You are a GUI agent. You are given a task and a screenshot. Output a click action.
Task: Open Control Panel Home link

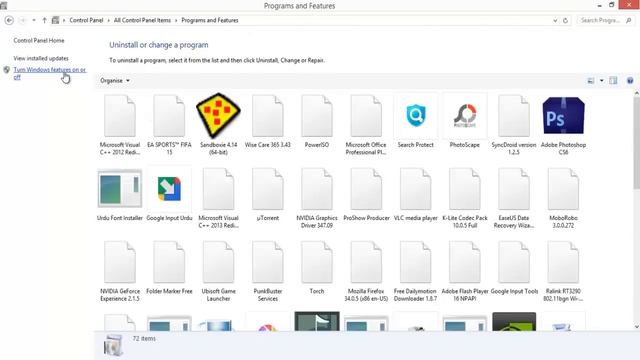point(39,40)
